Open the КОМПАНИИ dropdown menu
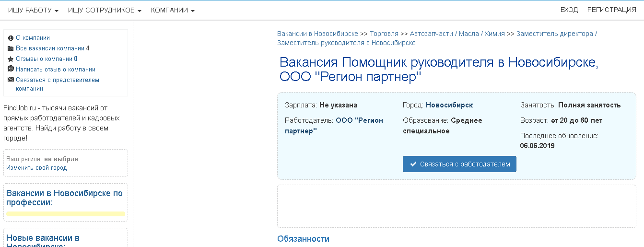The image size is (644, 247). 173,10
